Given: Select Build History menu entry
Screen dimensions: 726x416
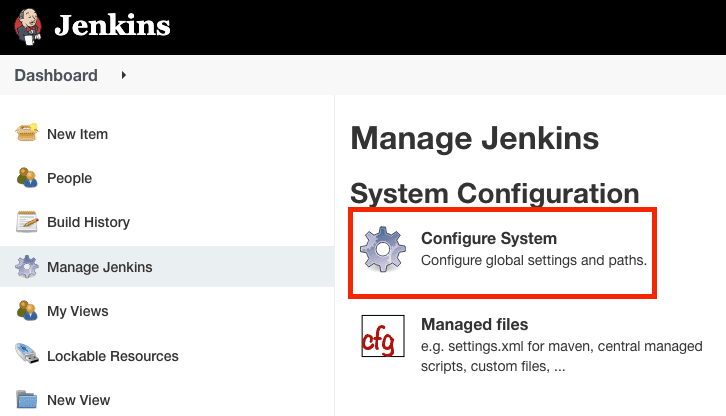Looking at the screenshot, I should click(88, 222).
